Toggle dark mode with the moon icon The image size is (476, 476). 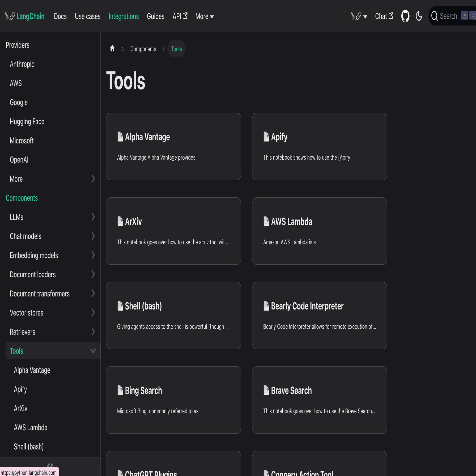419,16
